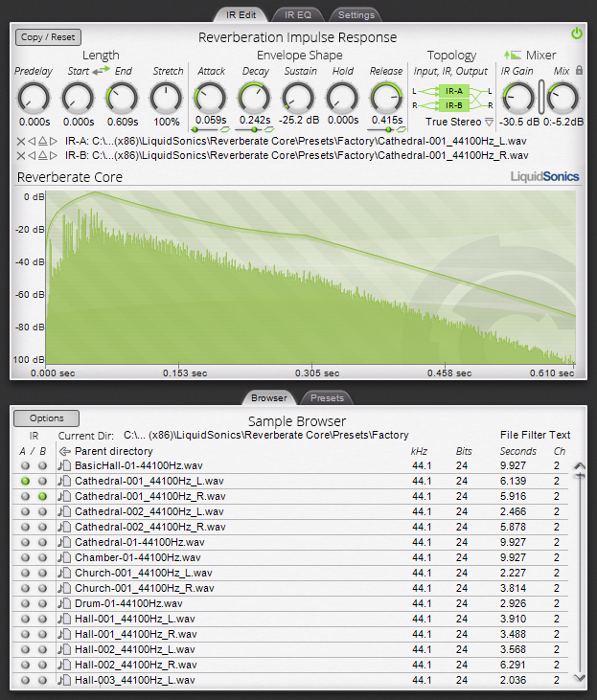The image size is (597, 700).
Task: Click the Mix knob
Action: point(563,98)
